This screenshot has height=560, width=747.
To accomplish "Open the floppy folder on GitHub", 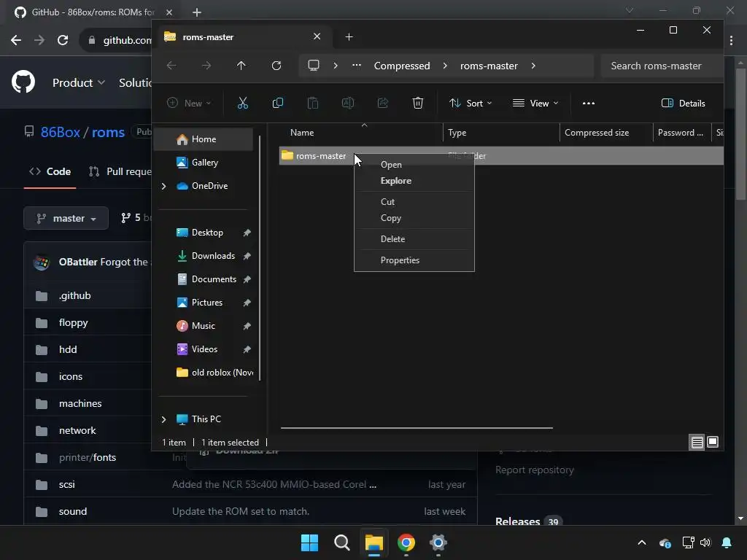I will (x=74, y=322).
